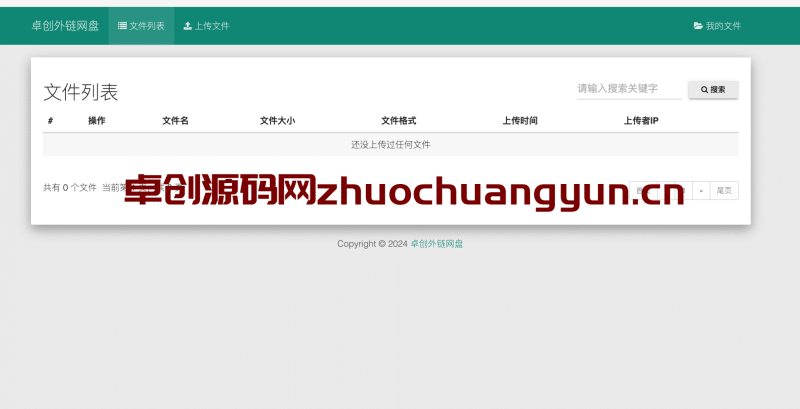The height and width of the screenshot is (409, 800).
Task: Focus the 请输入搜索关键字 search field
Action: coord(630,89)
